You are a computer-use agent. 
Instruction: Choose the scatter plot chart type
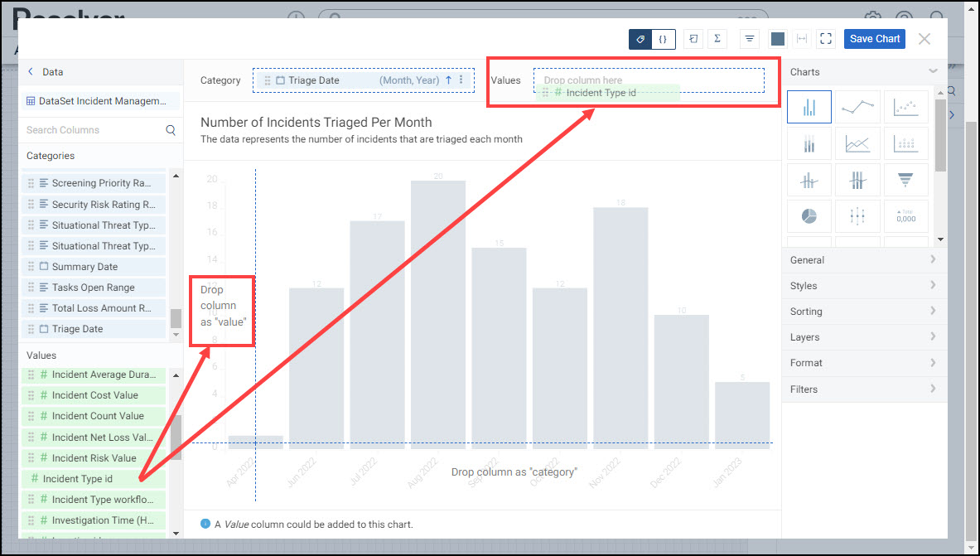905,107
